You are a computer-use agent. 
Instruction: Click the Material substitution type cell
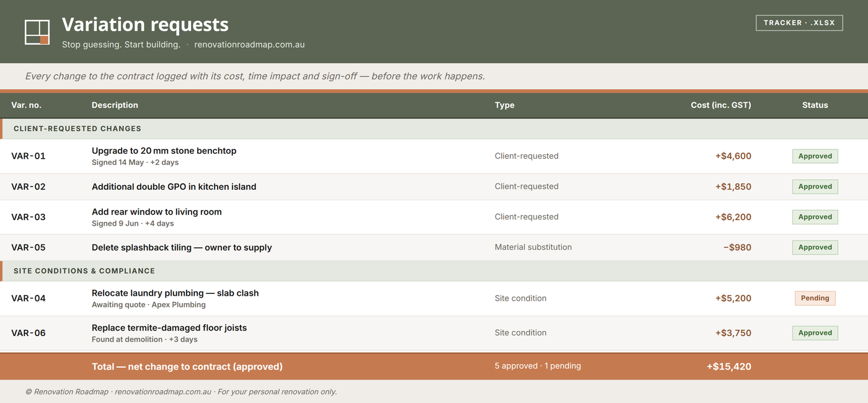click(x=533, y=247)
